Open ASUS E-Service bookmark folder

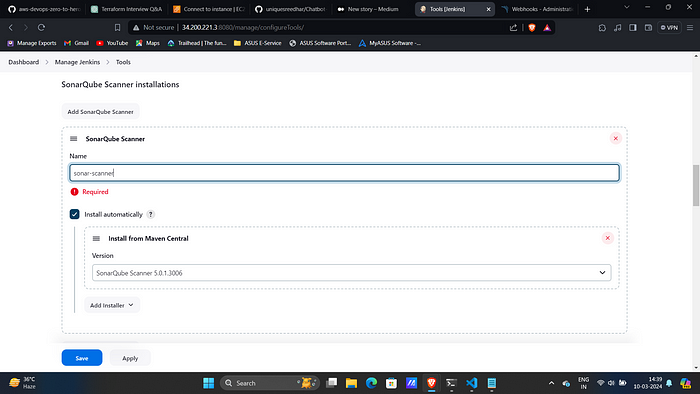point(258,43)
